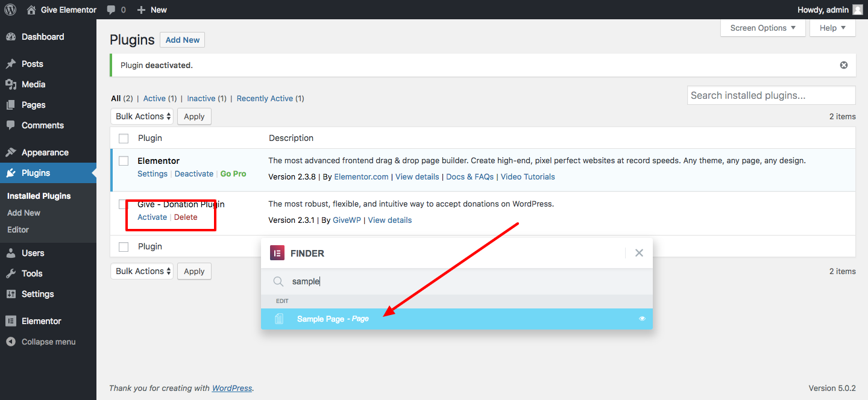Image resolution: width=868 pixels, height=400 pixels.
Task: Open the Screen Options dropdown
Action: coord(762,28)
